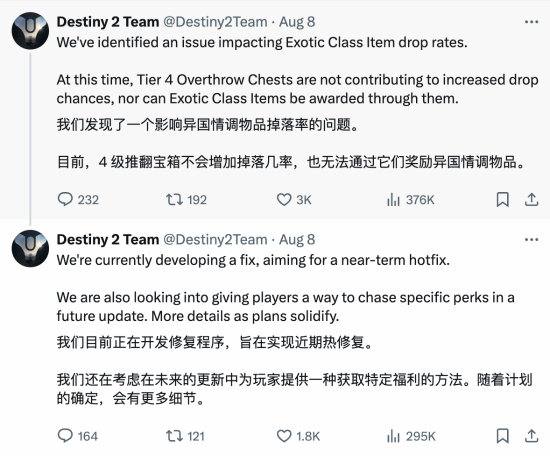550x456 pixels.
Task: Open Destiny 2 Team avatar on second tweet
Action: point(30,248)
